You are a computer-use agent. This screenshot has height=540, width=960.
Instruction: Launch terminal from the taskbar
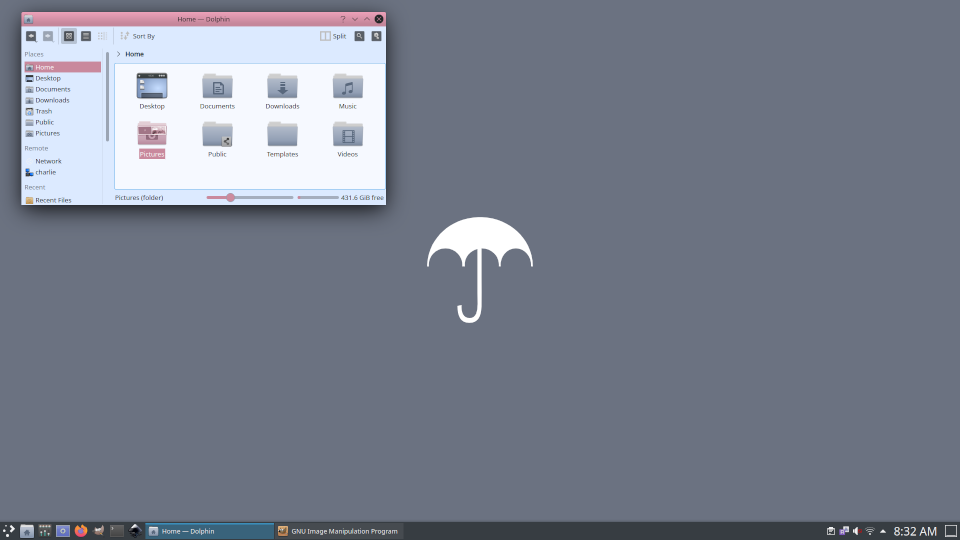[117, 531]
